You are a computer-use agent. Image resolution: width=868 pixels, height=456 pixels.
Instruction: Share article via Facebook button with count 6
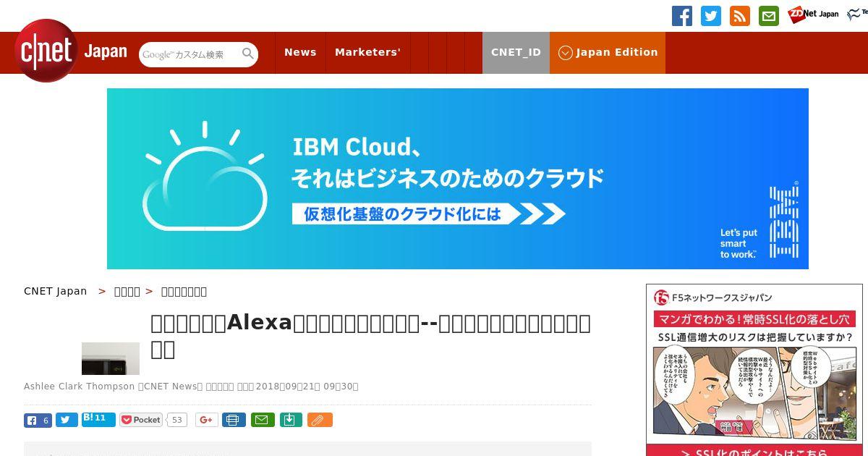(x=38, y=420)
